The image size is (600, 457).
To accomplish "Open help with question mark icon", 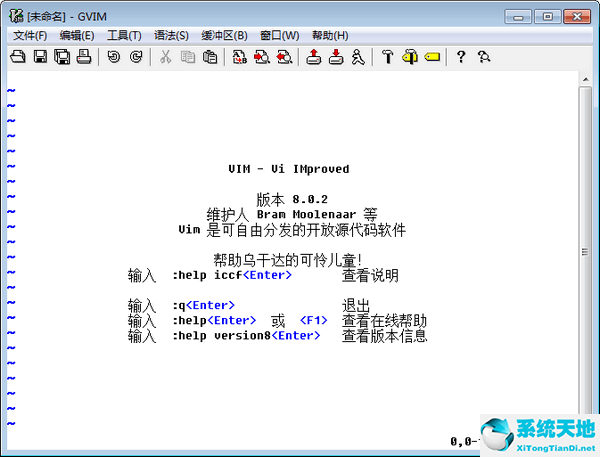I will (x=461, y=57).
